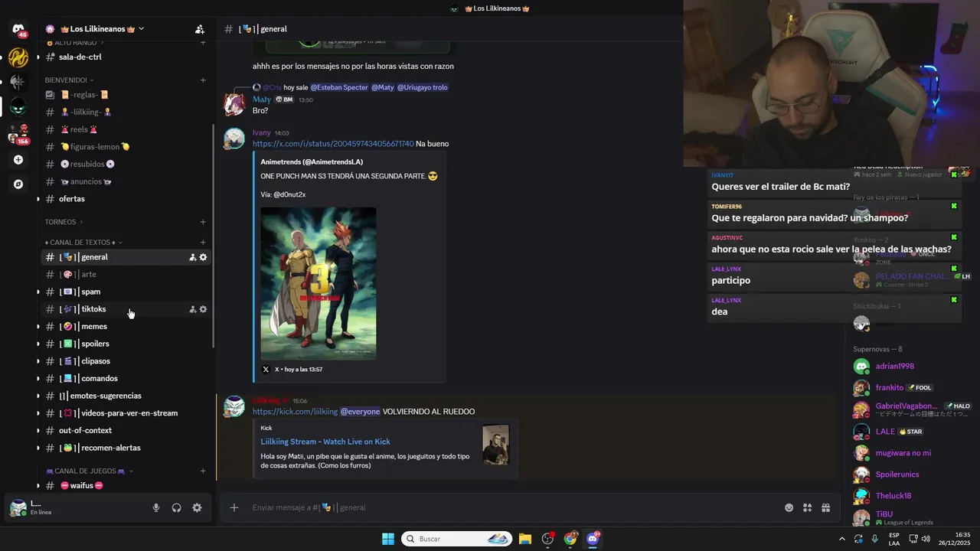Viewport: 980px width, 551px height.
Task: Click @everyone mention in message
Action: (x=360, y=412)
